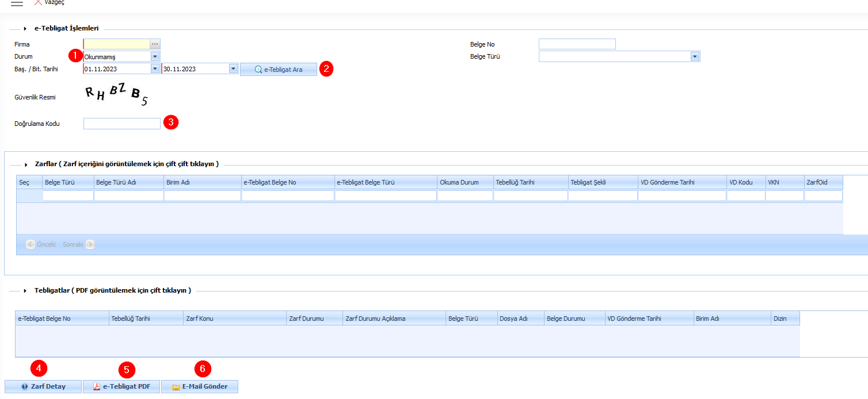Viewport: 868px width, 399px height.
Task: Sort Tebligatlar by e-Tebligat Belge No
Action: pos(62,319)
